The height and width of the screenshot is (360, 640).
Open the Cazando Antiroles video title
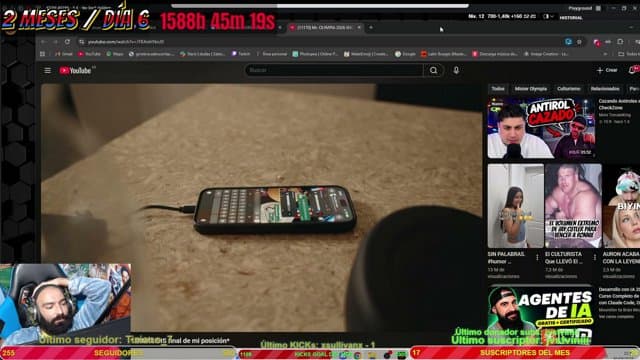tap(619, 104)
